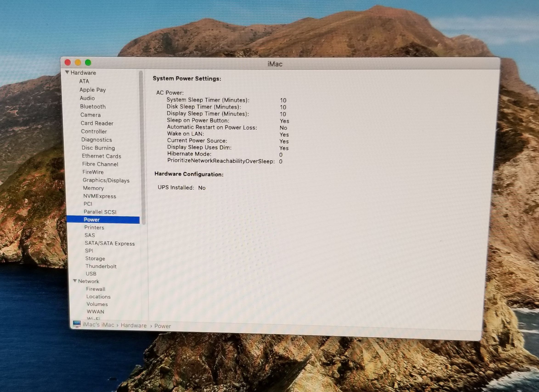Select NVMExpress in the sidebar
Viewport: 539px width, 392px height.
(x=100, y=196)
